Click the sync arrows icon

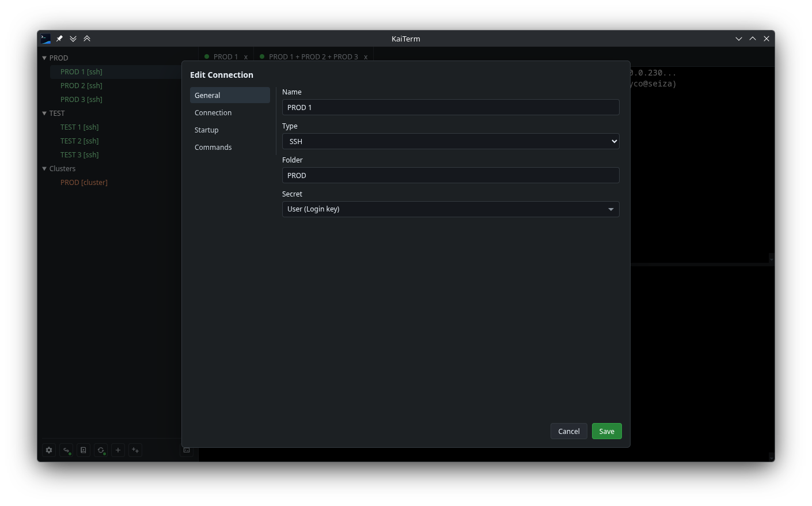101,450
